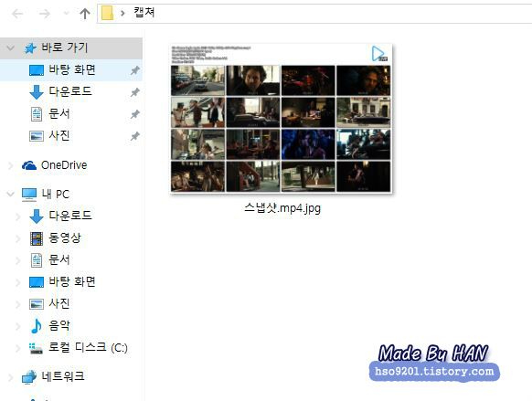Open pinned 사진 under quick access
Viewport: 532px width, 401px height.
[59, 135]
